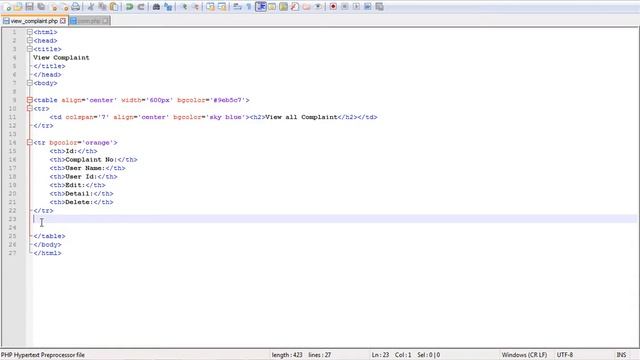This screenshot has width=640, height=360.
Task: Open Find dialog via binoculars icon
Action: click(x=156, y=7)
